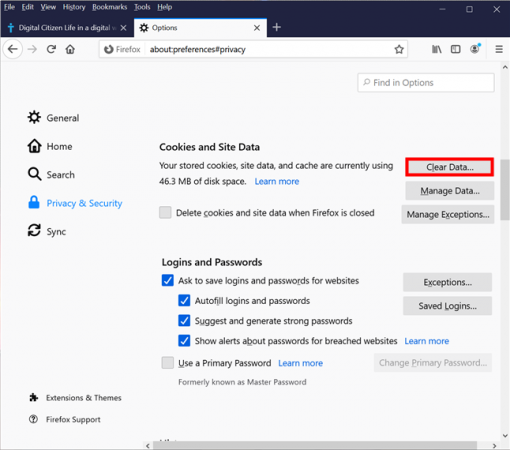Switch to the Digital Citizen tab
Viewport: 510px width, 450px height.
(x=67, y=28)
